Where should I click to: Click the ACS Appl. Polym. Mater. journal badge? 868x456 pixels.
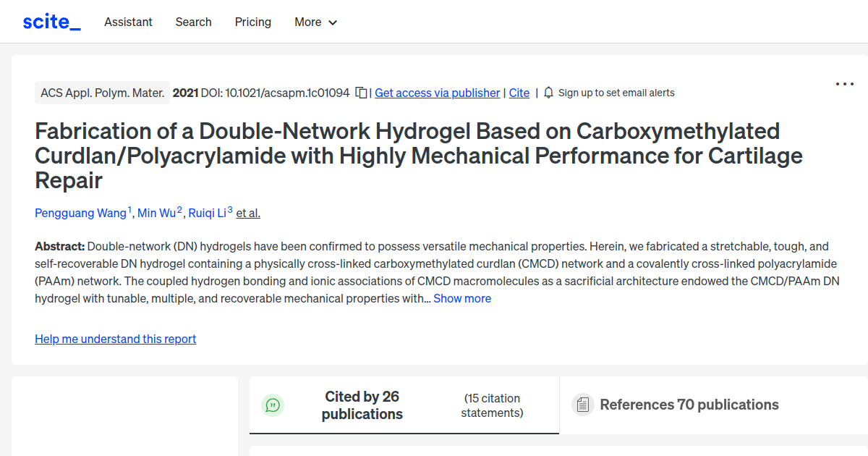102,93
